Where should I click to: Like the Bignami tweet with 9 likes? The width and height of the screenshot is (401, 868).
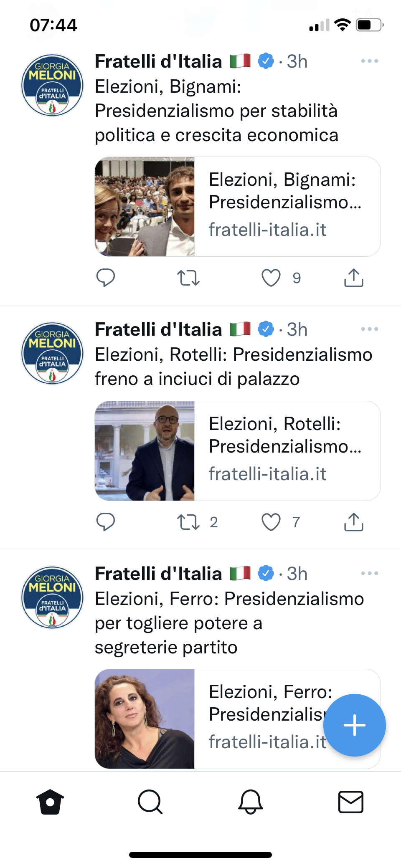[x=271, y=278]
